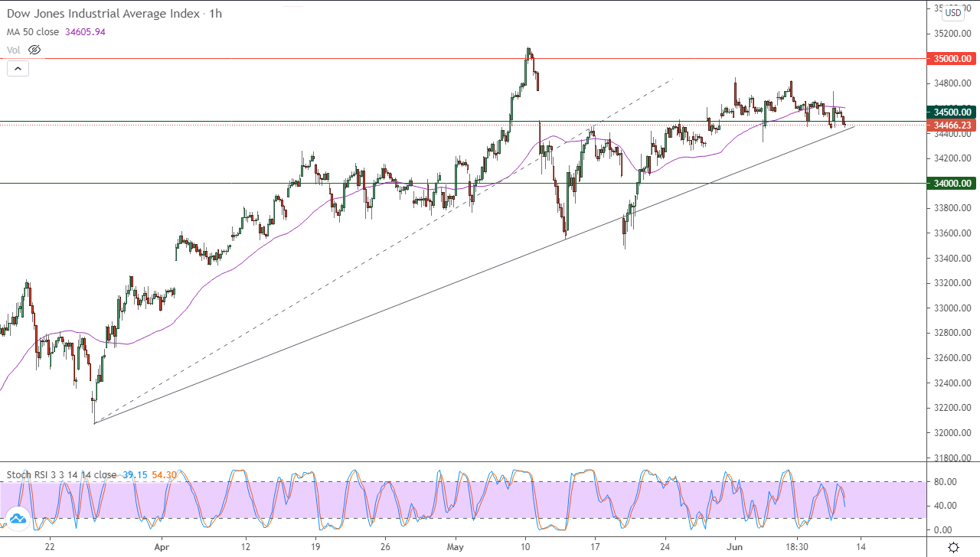Click the 33600.00 price axis label
The image size is (980, 557).
click(x=953, y=233)
